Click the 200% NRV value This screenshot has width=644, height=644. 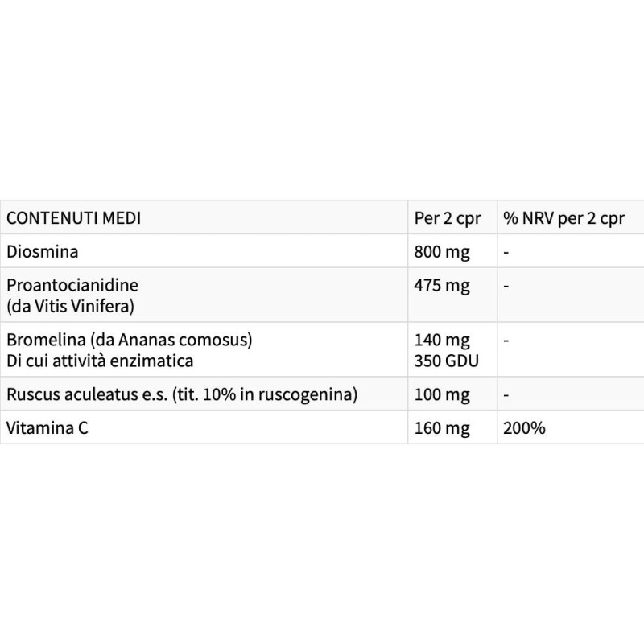524,428
